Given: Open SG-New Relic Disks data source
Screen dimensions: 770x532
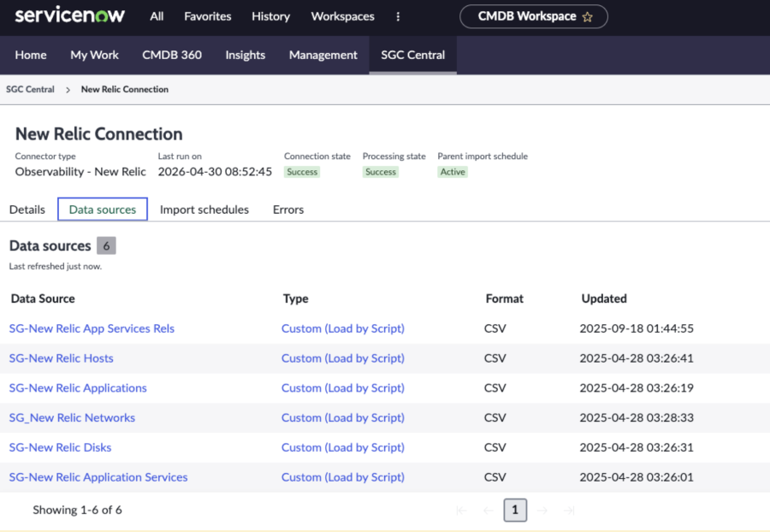Looking at the screenshot, I should 61,447.
